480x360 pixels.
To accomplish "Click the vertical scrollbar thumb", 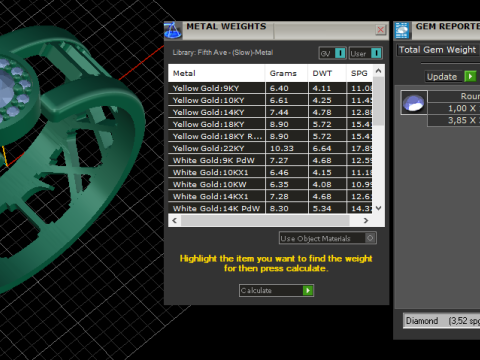I will pos(378,101).
